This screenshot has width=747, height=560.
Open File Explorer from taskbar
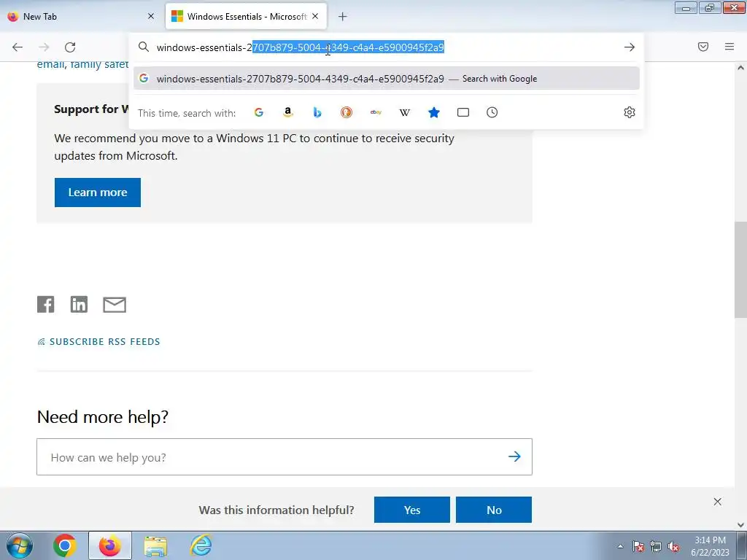(x=156, y=545)
